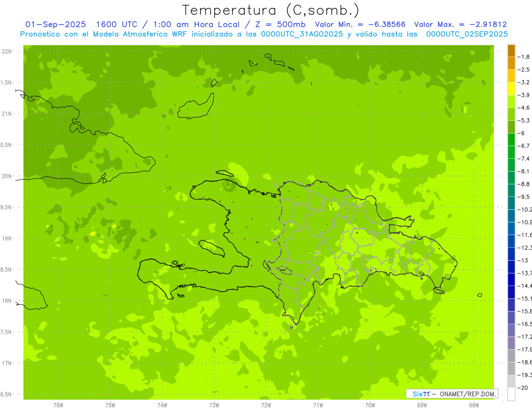
Task: Click the 74W longitude label
Action: tap(162, 405)
